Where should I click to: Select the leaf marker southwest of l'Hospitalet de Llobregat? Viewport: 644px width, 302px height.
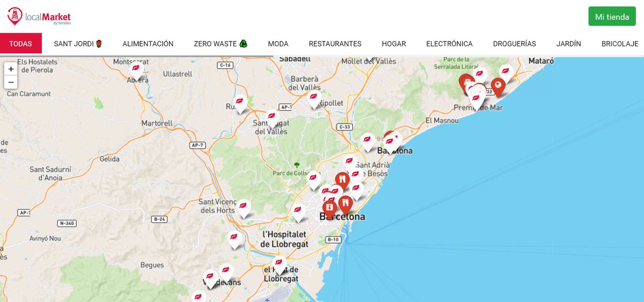[x=235, y=239]
